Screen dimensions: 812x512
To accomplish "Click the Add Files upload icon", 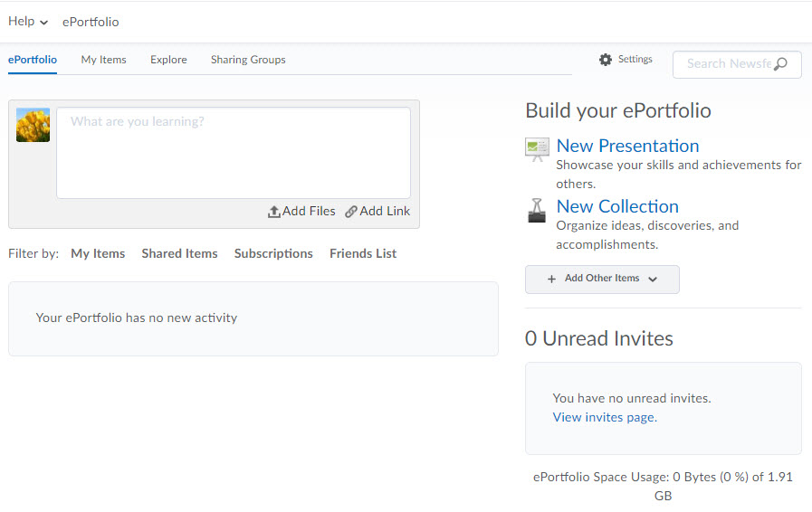I will tap(273, 212).
